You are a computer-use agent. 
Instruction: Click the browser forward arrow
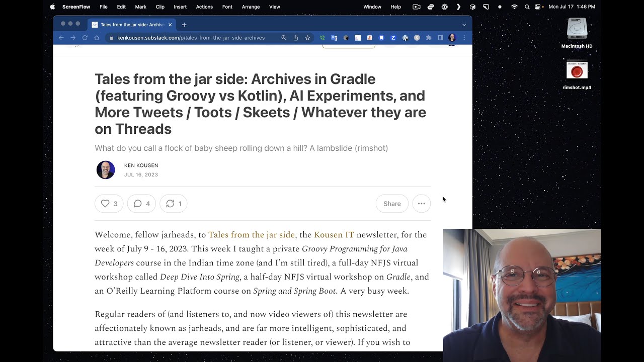point(73,38)
